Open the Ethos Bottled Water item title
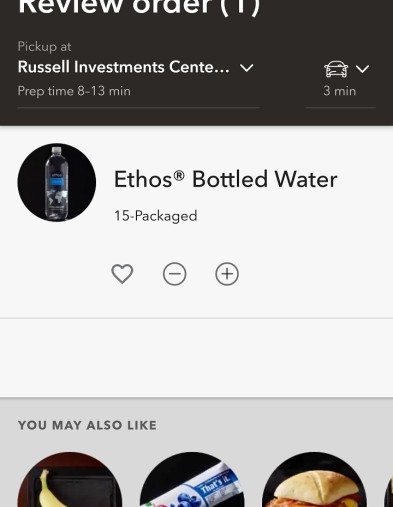Image resolution: width=393 pixels, height=507 pixels. tap(226, 179)
